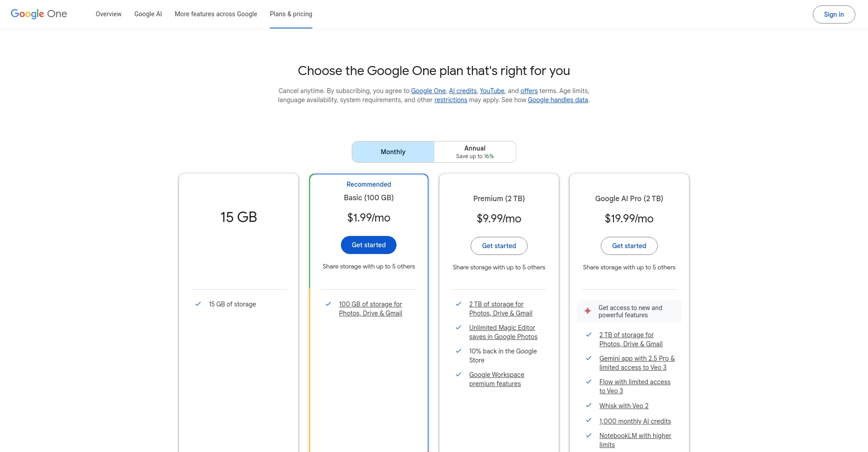The width and height of the screenshot is (868, 452).
Task: Click the 15 GB of storage text
Action: click(232, 304)
